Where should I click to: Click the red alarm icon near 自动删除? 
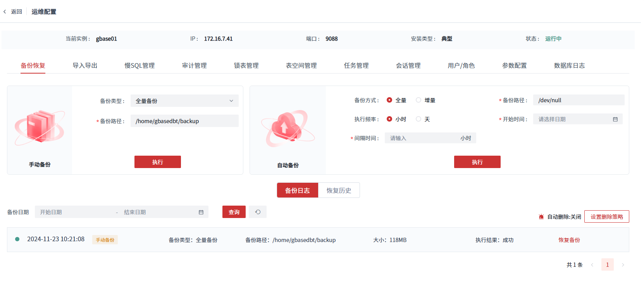[541, 217]
